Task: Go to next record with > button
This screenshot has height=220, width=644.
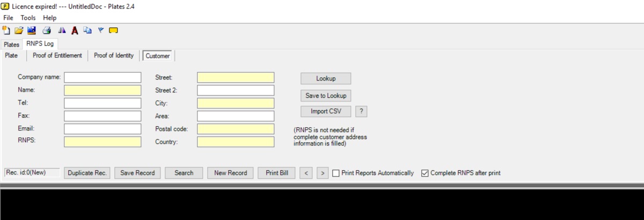Action: (323, 173)
